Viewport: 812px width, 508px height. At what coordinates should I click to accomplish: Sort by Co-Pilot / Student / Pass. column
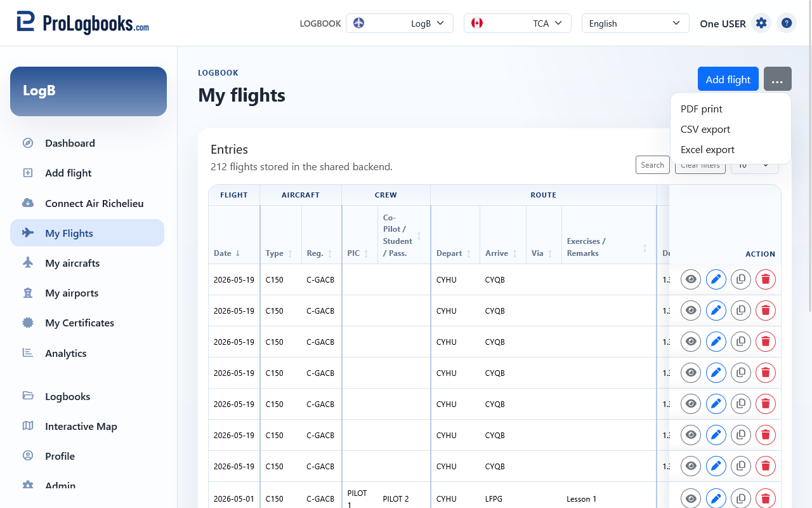tap(419, 236)
